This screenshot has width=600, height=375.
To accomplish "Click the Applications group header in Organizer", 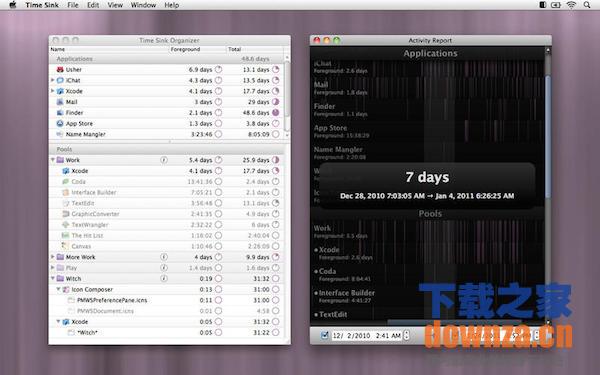I will [167, 59].
